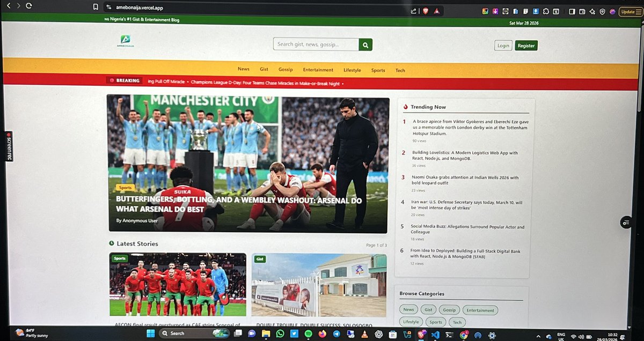Viewport: 644px width, 341px height.
Task: Click the green search magnifier button
Action: tap(365, 45)
